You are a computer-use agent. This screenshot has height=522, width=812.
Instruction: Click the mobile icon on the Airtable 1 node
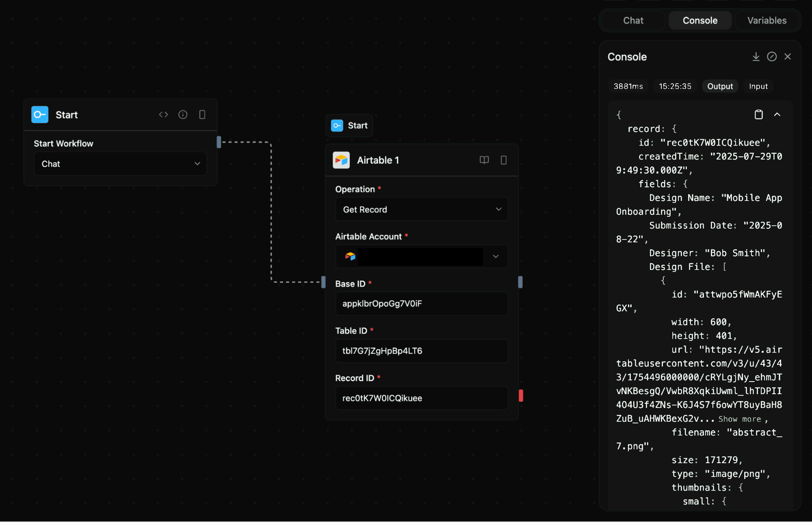504,160
